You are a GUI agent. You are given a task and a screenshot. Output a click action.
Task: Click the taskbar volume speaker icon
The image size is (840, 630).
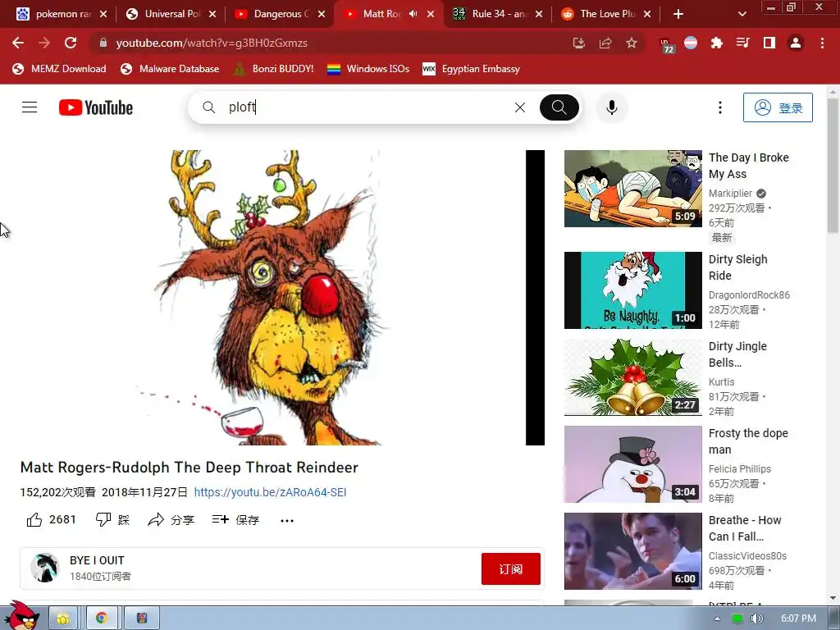pos(757,619)
